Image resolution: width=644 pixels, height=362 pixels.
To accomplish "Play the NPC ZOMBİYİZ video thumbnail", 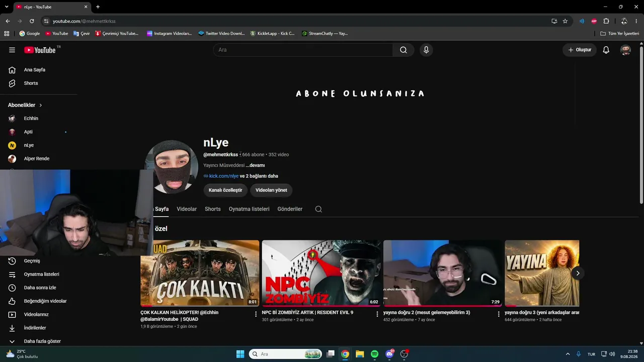I will (x=321, y=273).
